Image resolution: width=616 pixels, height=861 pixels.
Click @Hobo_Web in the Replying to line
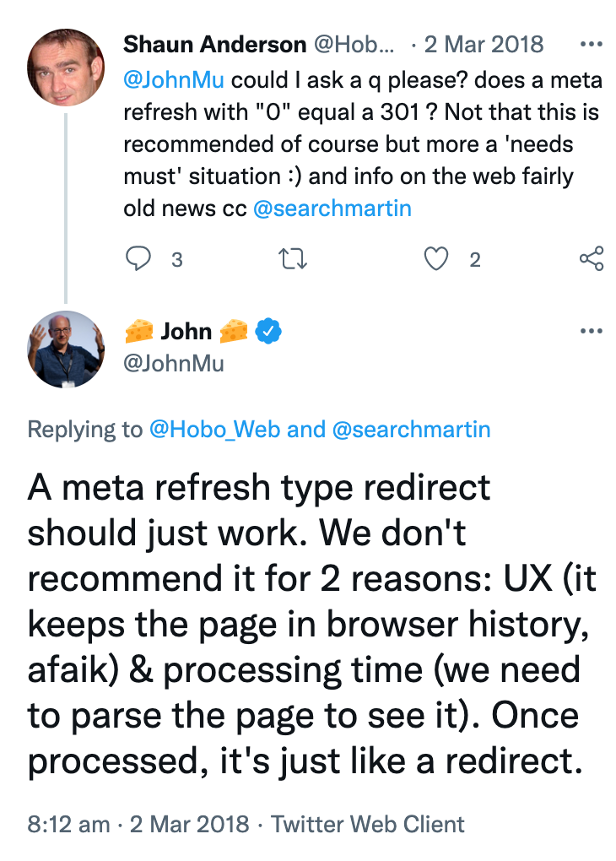coord(214,429)
